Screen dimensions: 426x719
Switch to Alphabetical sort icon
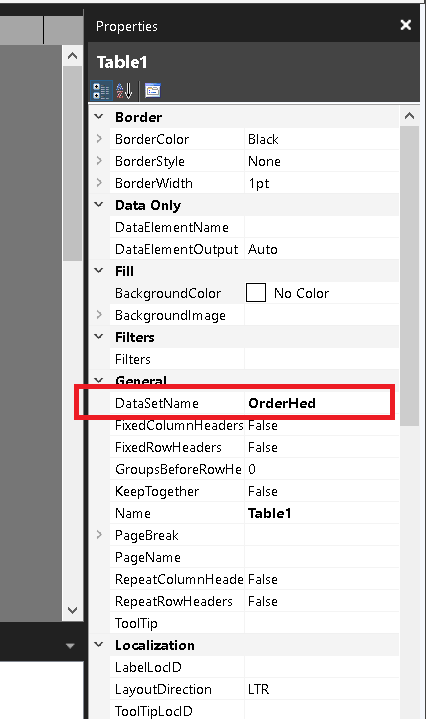[x=124, y=91]
